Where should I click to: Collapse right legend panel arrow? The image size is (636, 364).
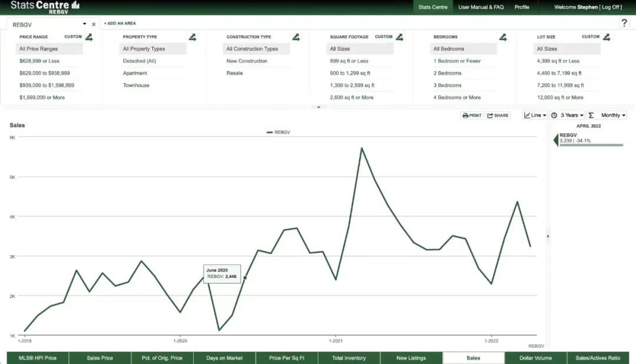pyautogui.click(x=548, y=236)
